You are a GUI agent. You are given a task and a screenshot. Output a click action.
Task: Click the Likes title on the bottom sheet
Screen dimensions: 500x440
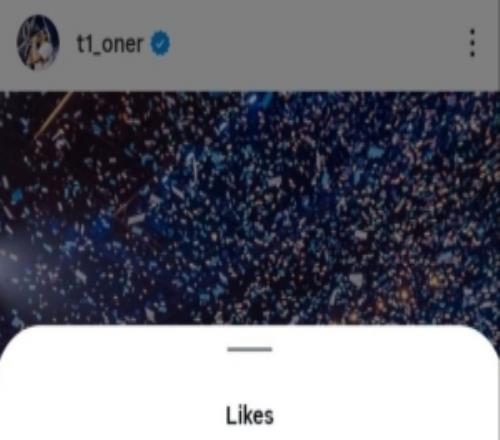pyautogui.click(x=250, y=415)
